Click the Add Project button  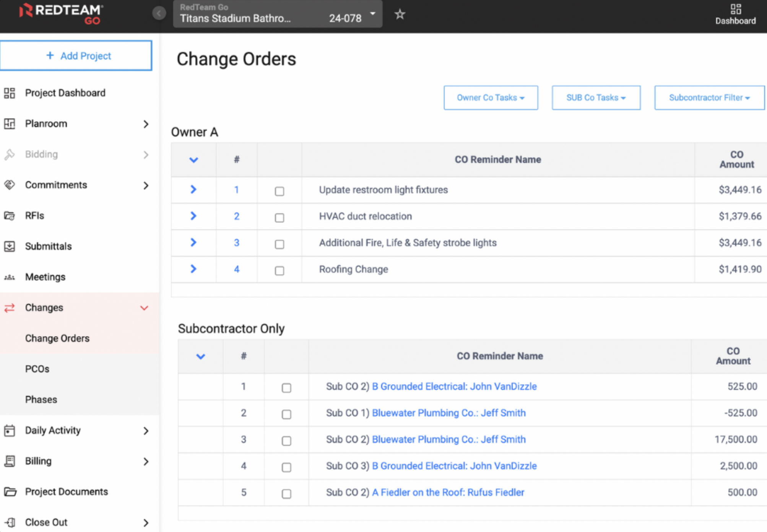(x=76, y=55)
